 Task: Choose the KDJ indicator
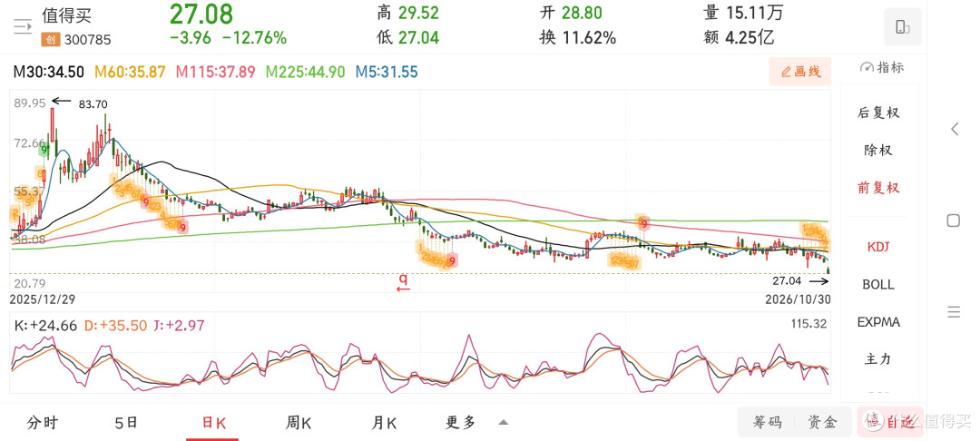tap(878, 247)
